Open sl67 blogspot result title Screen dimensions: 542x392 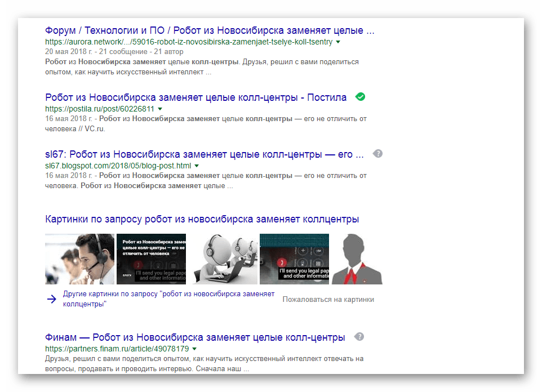[x=205, y=154]
